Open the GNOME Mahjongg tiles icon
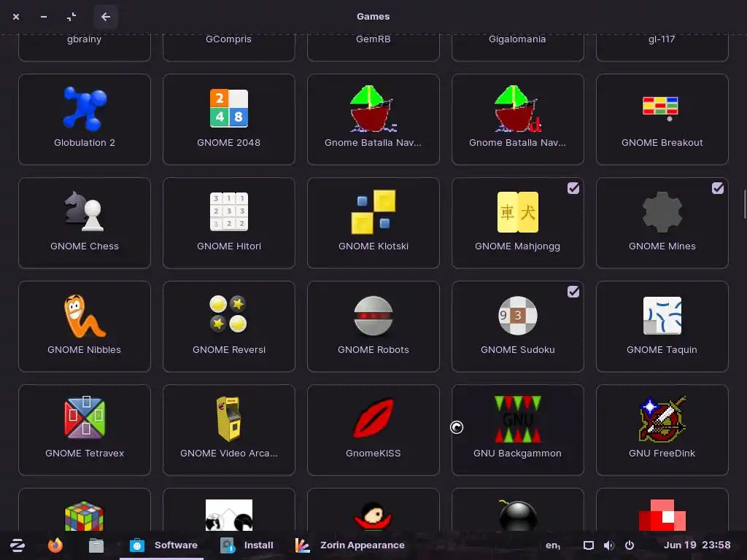Image resolution: width=747 pixels, height=560 pixels. pos(518,211)
